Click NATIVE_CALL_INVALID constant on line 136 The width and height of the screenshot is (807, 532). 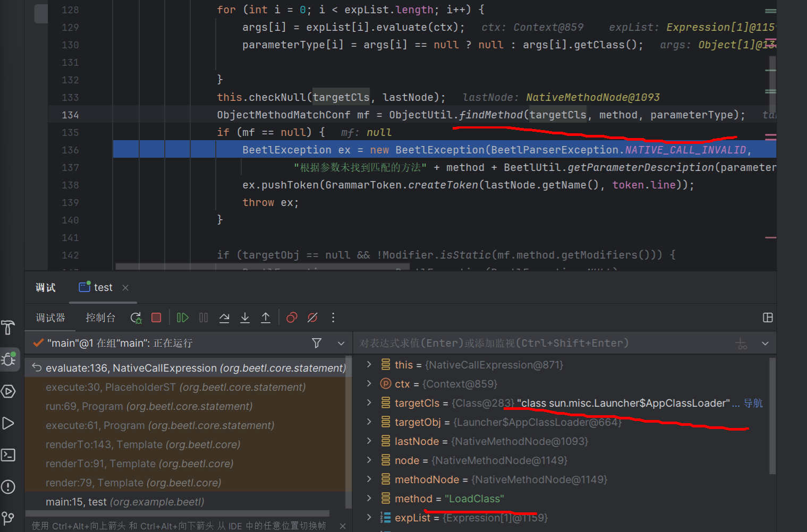pyautogui.click(x=685, y=150)
